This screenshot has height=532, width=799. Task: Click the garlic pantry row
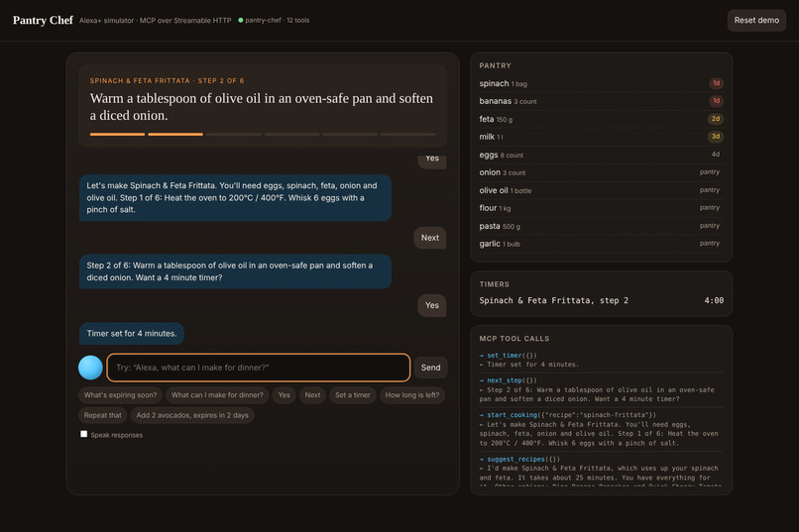point(602,244)
